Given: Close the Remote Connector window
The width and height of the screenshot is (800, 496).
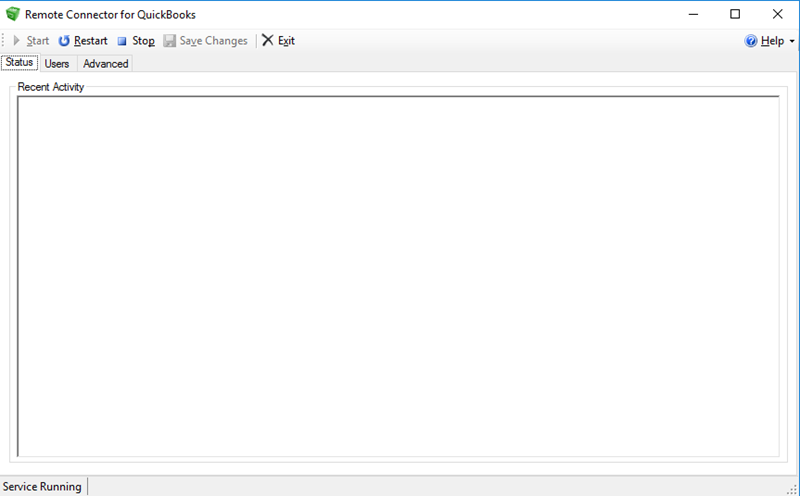Looking at the screenshot, I should 777,14.
